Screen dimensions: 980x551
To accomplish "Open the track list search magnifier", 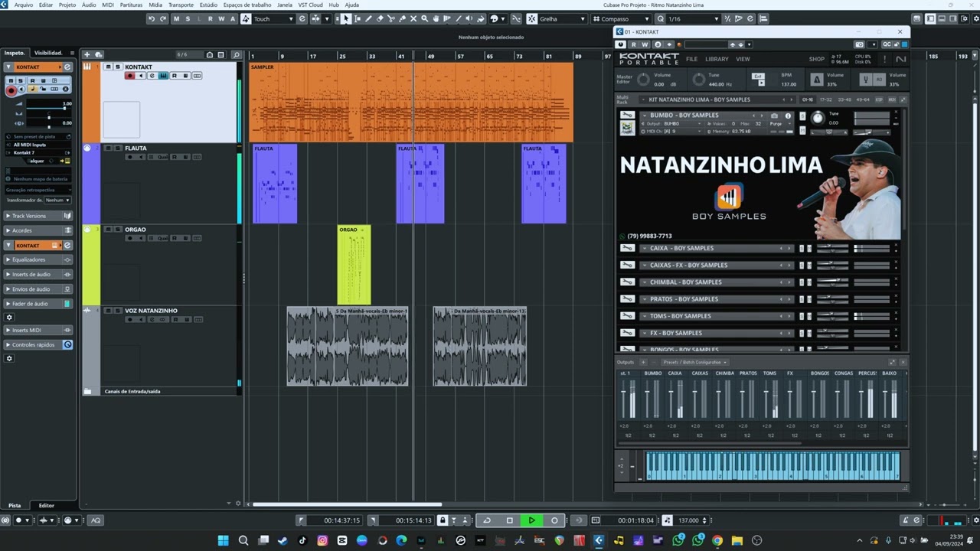I will tap(237, 54).
